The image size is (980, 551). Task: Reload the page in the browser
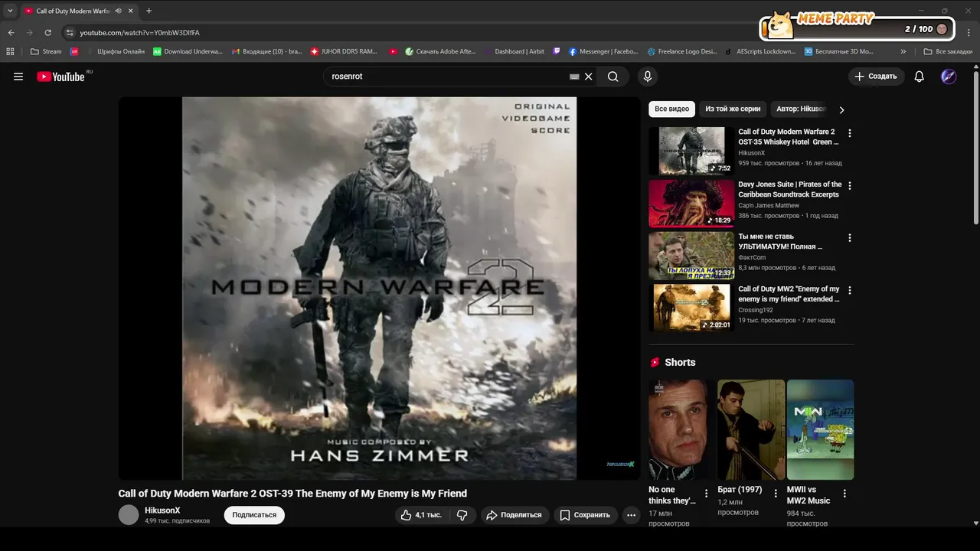[x=47, y=32]
